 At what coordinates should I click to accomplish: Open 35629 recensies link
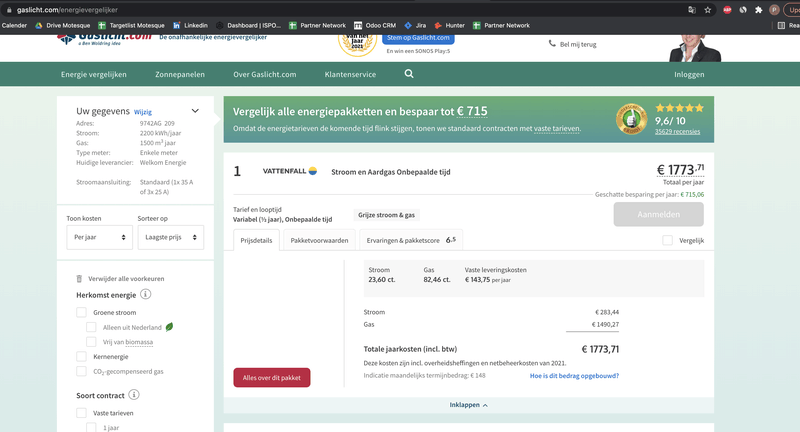(678, 132)
